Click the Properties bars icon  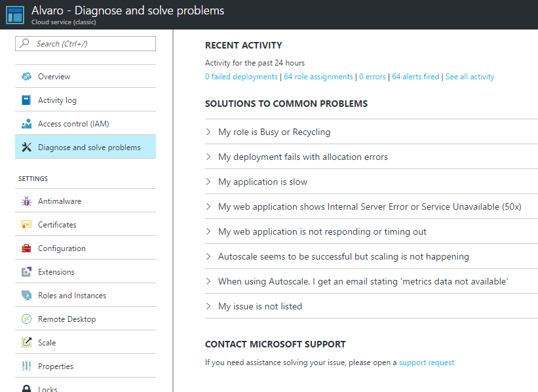(26, 366)
